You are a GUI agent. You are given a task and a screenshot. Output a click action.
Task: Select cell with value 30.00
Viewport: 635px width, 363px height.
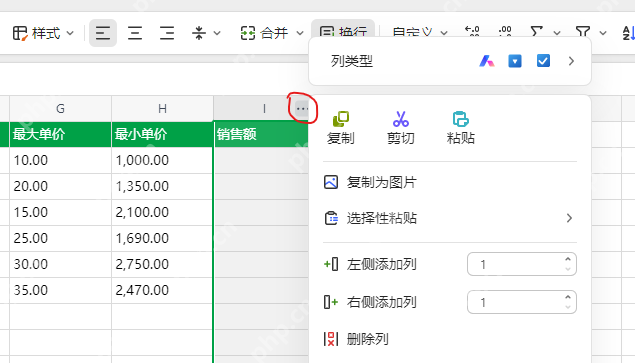[60, 264]
